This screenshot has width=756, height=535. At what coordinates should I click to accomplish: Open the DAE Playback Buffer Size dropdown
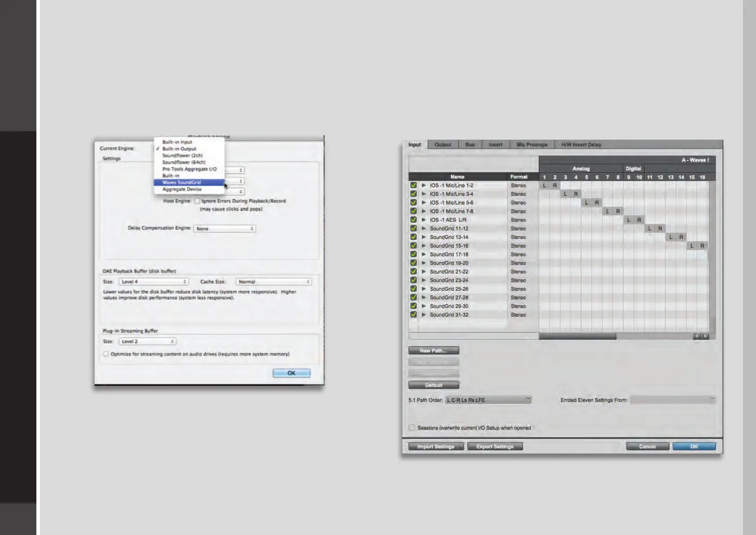pos(154,282)
